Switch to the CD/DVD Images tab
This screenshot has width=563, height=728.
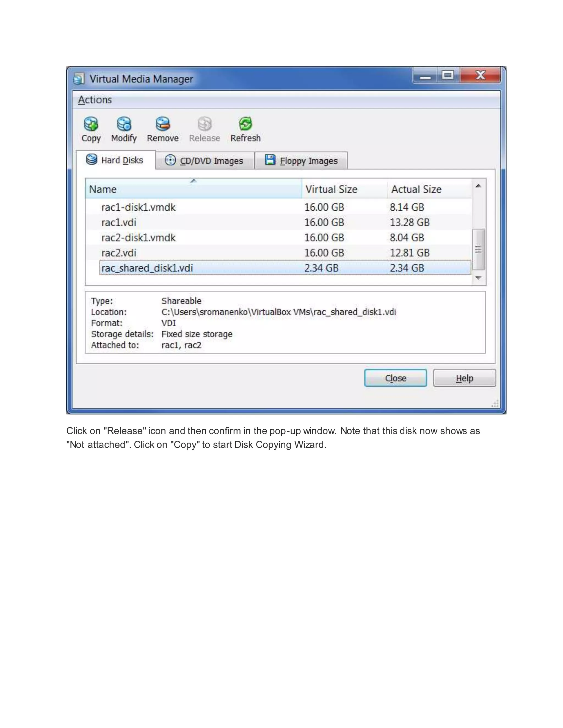pyautogui.click(x=205, y=161)
